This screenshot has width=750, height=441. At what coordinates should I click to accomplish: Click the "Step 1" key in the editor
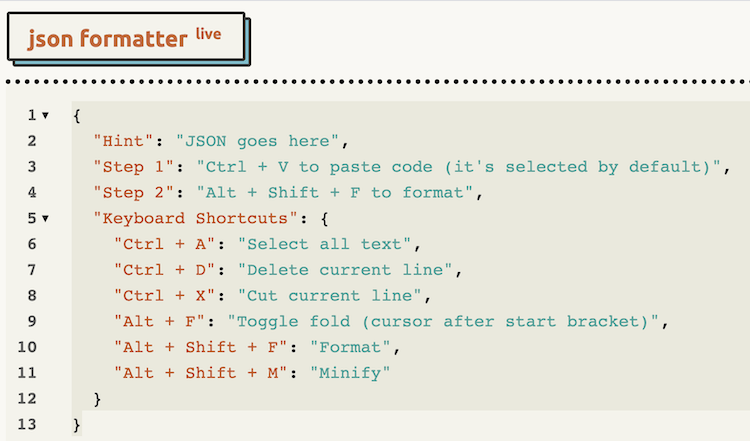(134, 167)
